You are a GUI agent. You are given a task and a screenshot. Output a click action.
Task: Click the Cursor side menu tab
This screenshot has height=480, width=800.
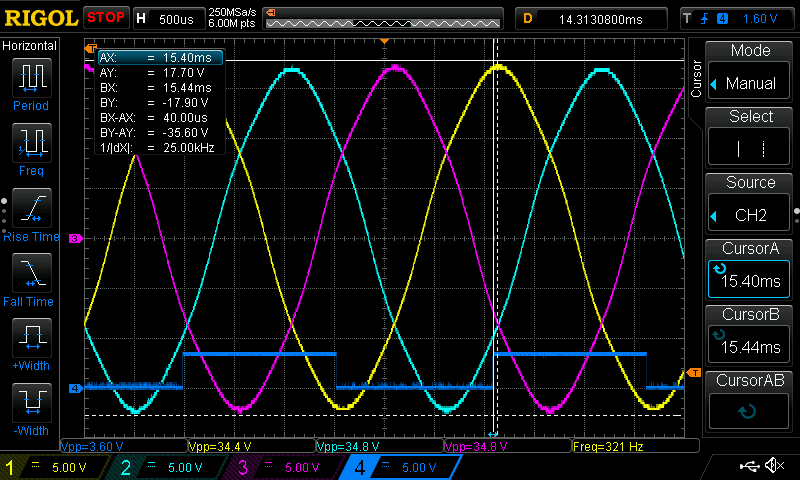(696, 79)
